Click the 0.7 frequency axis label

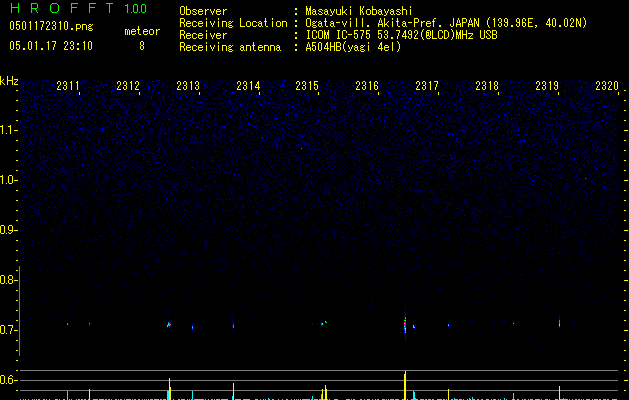[7, 330]
